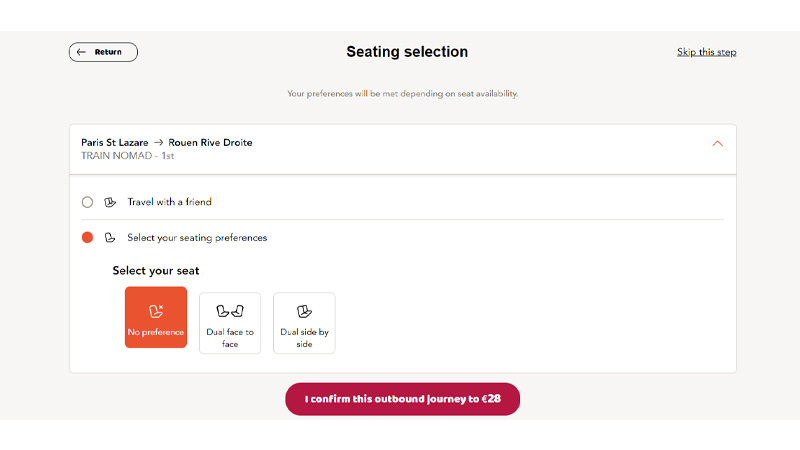800x450 pixels.
Task: Pick the orange No preference label
Action: click(x=156, y=332)
